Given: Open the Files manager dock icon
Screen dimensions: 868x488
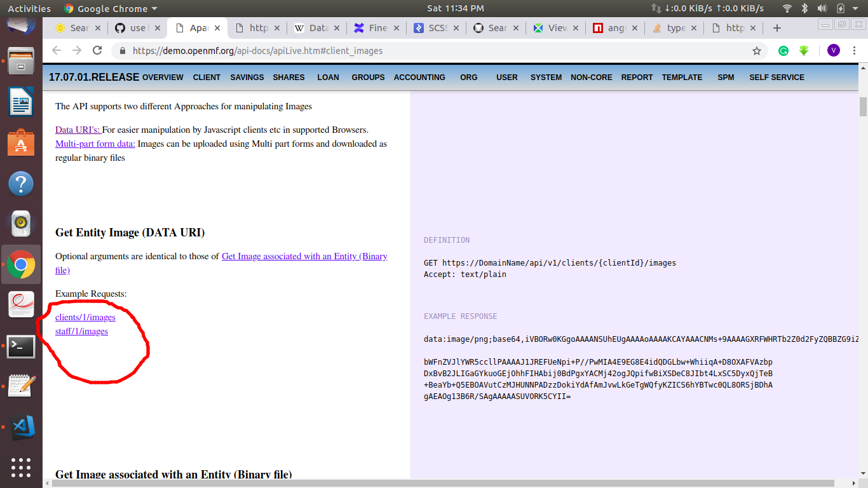Looking at the screenshot, I should [x=20, y=62].
